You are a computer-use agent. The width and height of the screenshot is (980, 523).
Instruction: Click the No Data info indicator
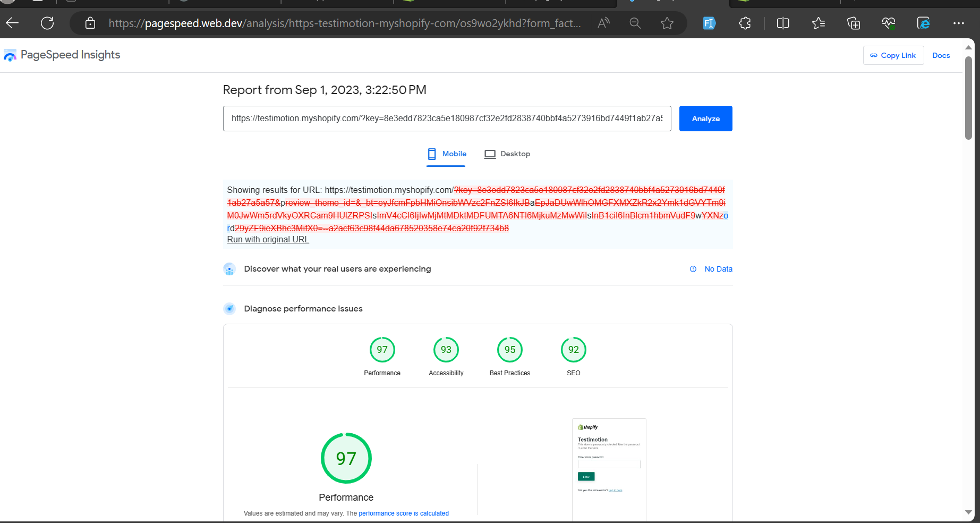point(711,269)
